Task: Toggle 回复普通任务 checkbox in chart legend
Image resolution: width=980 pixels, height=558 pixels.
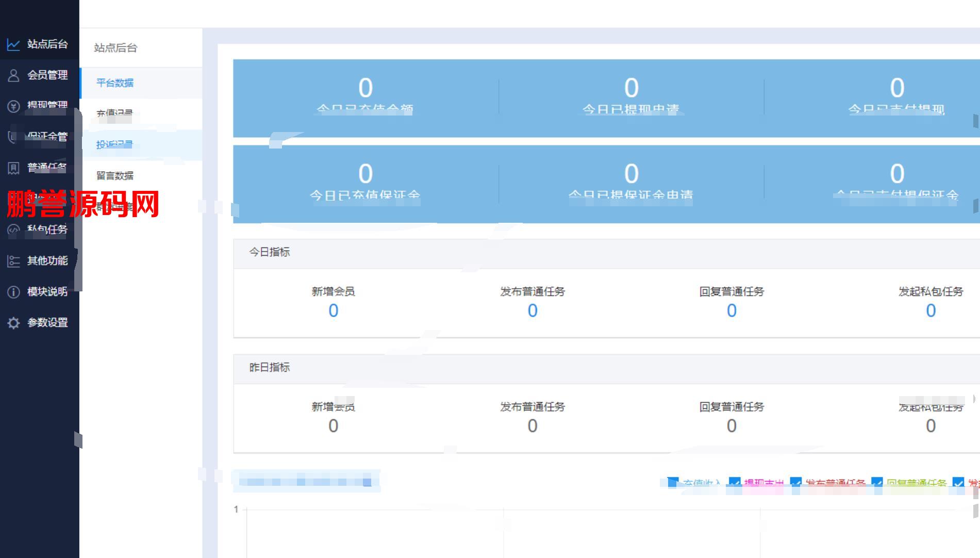Action: pyautogui.click(x=877, y=483)
